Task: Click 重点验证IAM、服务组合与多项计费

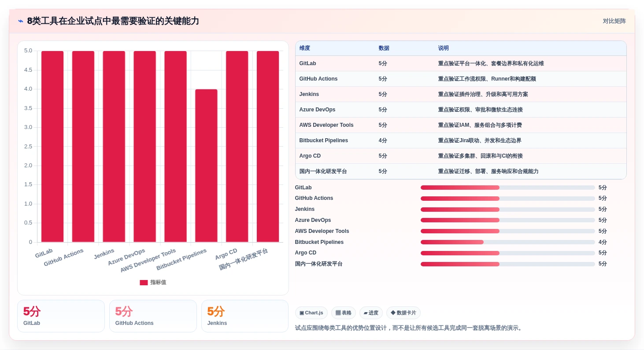Action: 480,125
